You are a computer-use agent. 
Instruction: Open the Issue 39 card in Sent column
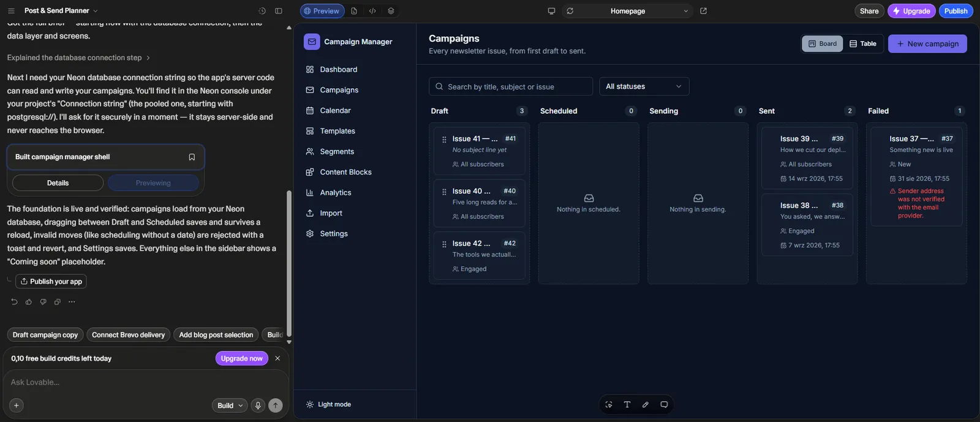807,158
